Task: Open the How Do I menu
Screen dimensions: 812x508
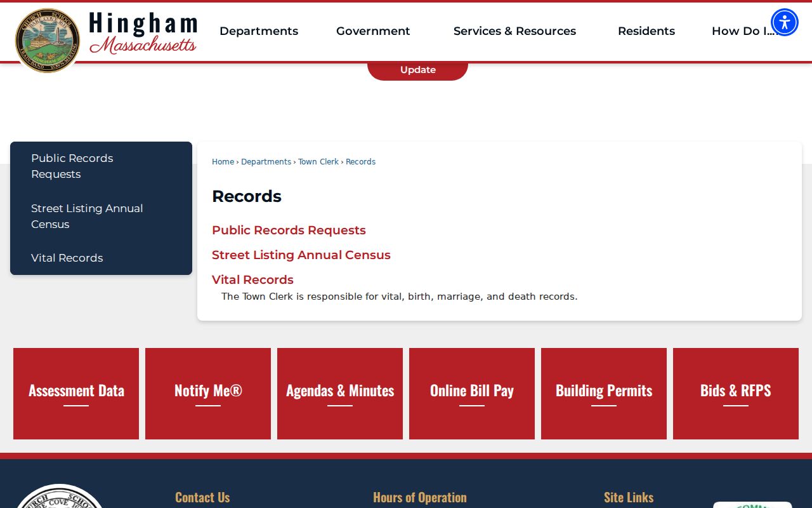Action: 745,31
